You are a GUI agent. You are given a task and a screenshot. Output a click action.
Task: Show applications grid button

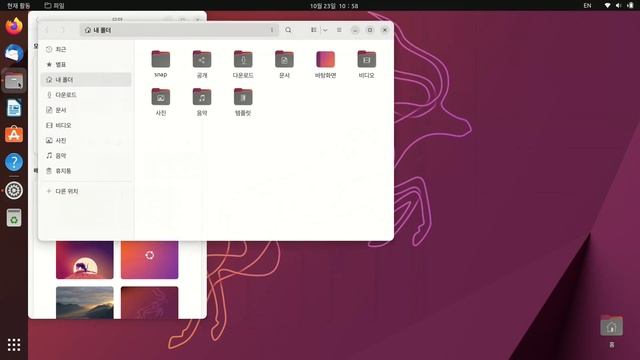[x=14, y=345]
